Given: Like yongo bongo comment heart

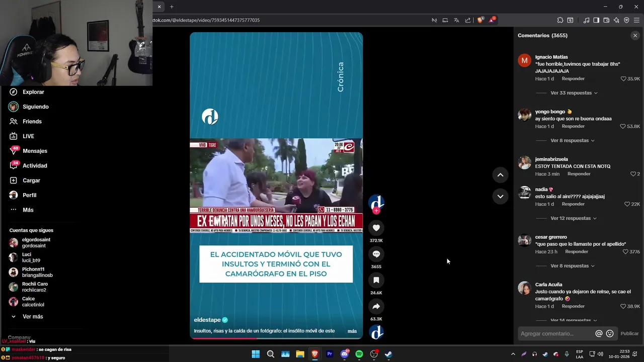Looking at the screenshot, I should 623,126.
